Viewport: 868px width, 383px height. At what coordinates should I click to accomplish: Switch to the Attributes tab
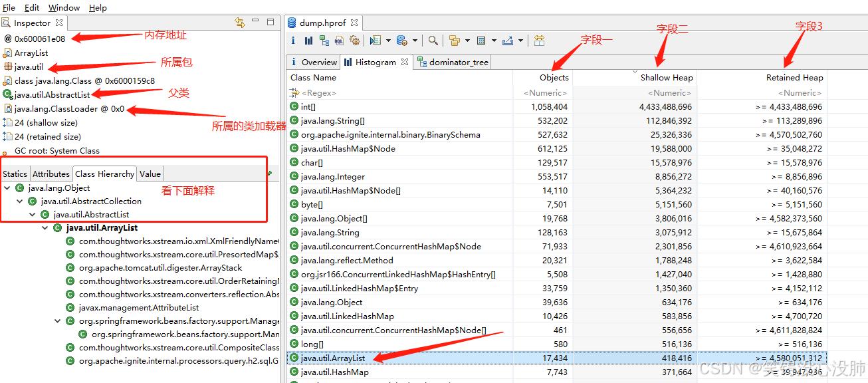pos(51,174)
